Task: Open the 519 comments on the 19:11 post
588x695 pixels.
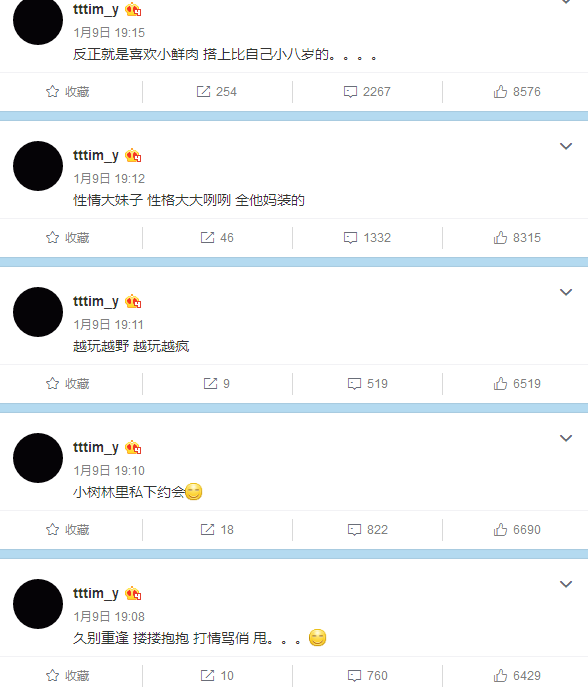Action: (367, 383)
